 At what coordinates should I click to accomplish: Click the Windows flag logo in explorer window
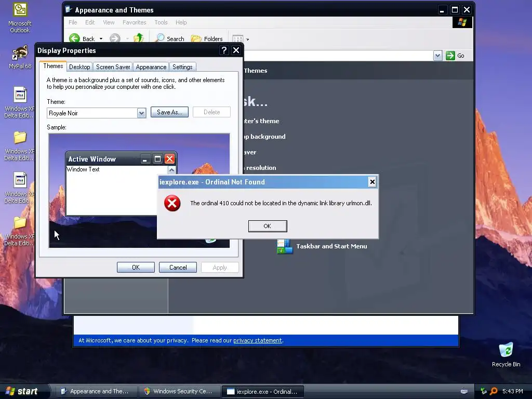click(462, 22)
